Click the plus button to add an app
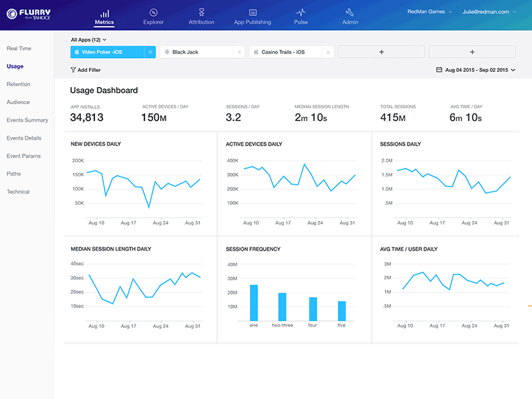Screen dimensions: 532x399 point(381,51)
